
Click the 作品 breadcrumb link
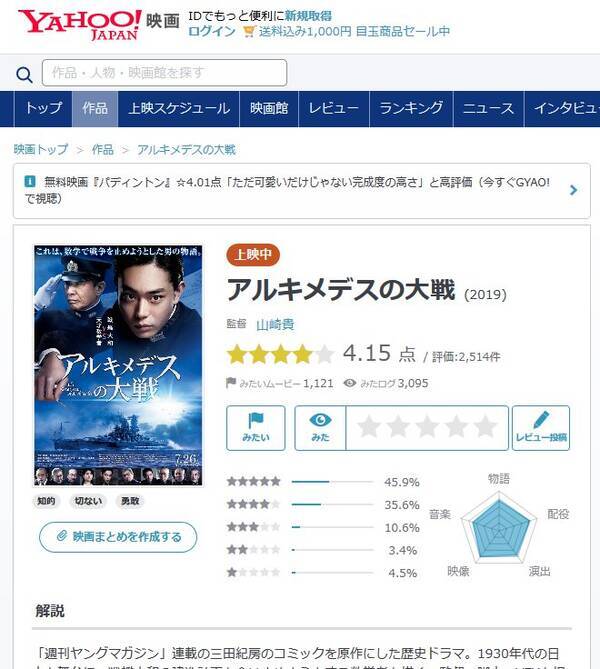pos(102,150)
